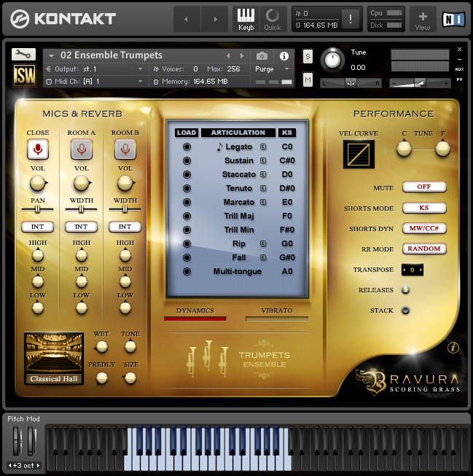
Task: Click the Room A INT button
Action: [x=82, y=227]
